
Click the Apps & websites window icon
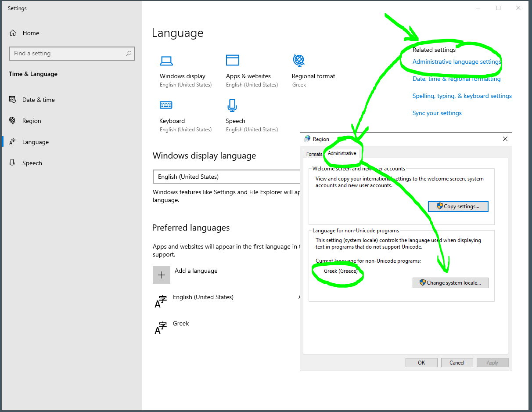pyautogui.click(x=233, y=60)
